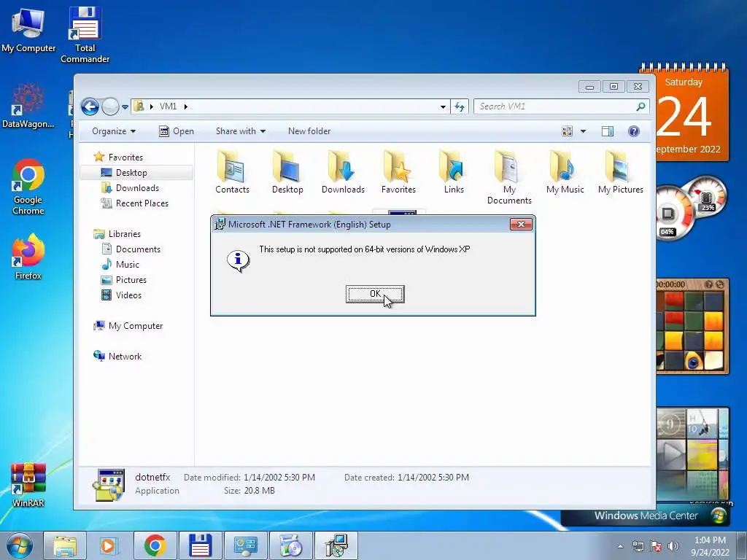Open the taskbar clock showing 1:04 PM
This screenshot has height=560, width=747.
pos(710,546)
